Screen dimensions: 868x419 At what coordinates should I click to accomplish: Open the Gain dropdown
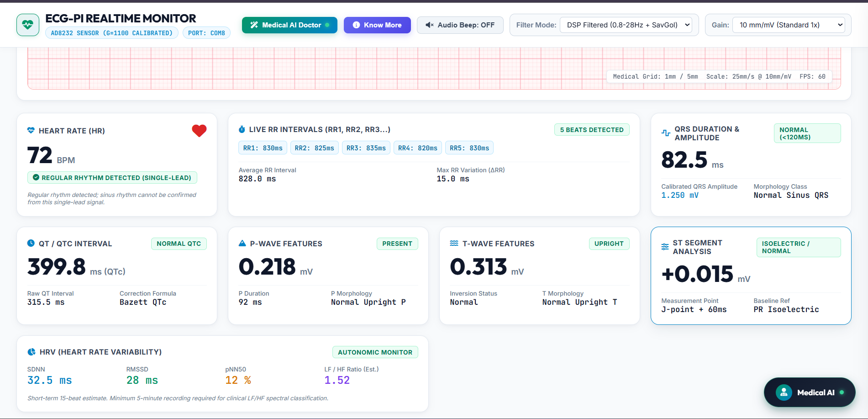789,25
